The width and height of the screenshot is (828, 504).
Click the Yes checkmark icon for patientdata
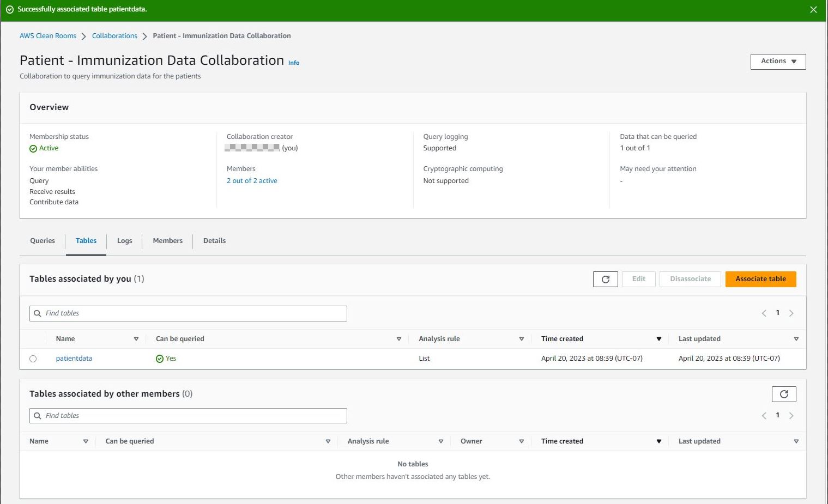point(160,359)
